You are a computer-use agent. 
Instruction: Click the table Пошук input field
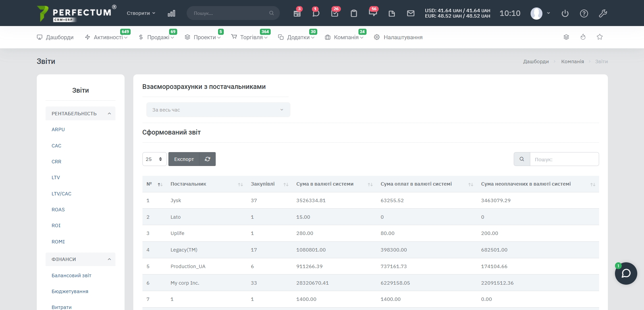(x=564, y=159)
